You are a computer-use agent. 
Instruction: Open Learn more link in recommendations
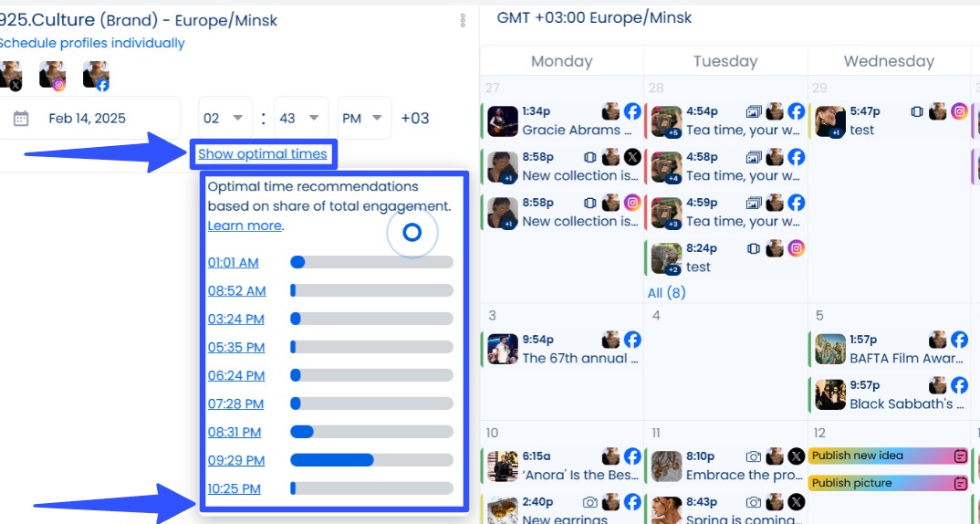(x=245, y=225)
